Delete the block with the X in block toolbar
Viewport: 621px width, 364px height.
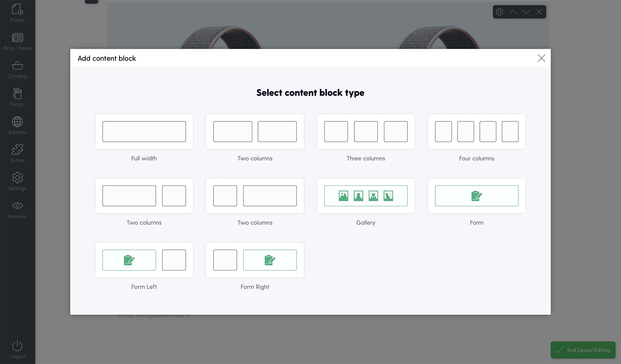539,12
